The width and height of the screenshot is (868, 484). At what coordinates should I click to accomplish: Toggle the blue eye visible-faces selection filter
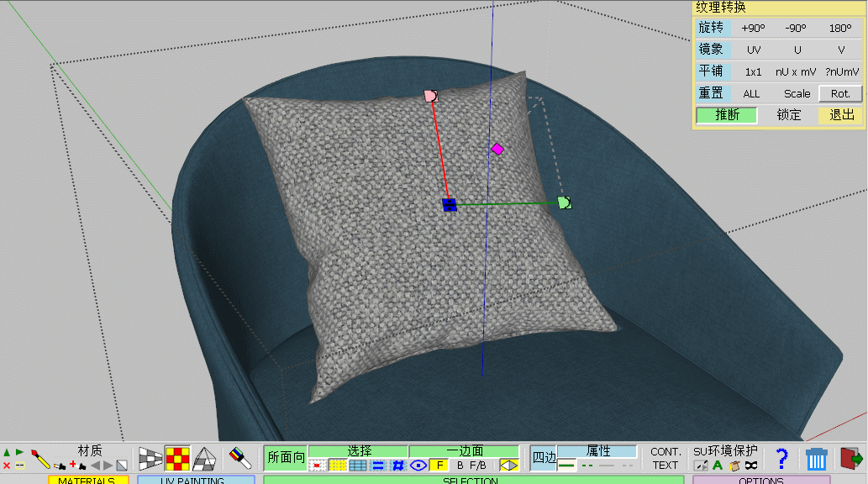tap(418, 465)
